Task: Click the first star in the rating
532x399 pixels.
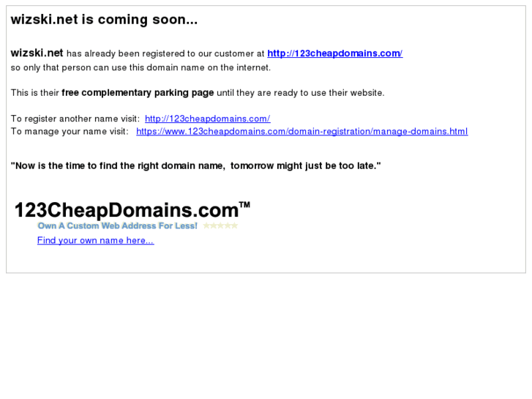Action: (x=206, y=225)
